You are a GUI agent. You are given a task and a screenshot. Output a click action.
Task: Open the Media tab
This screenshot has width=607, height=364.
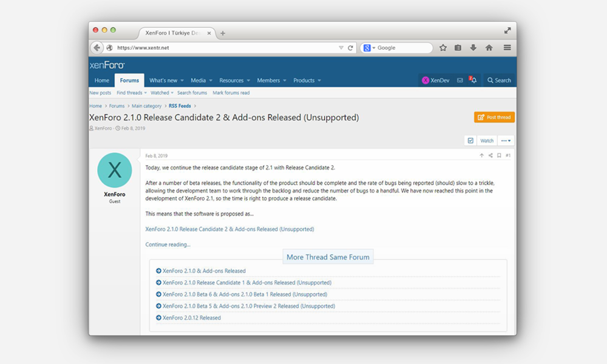coord(198,81)
